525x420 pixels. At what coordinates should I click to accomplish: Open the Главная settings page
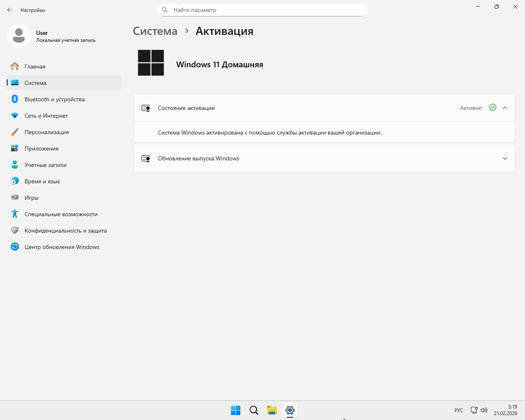point(35,66)
